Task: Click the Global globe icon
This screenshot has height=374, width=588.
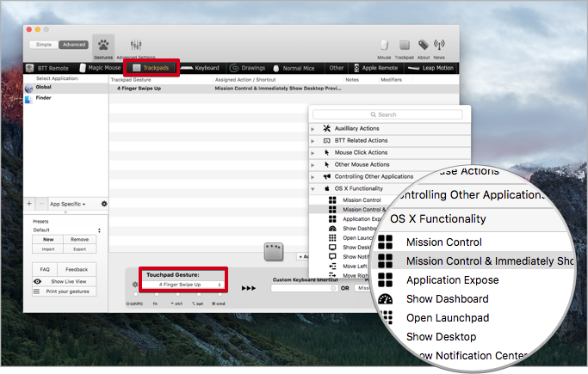Action: (x=29, y=89)
